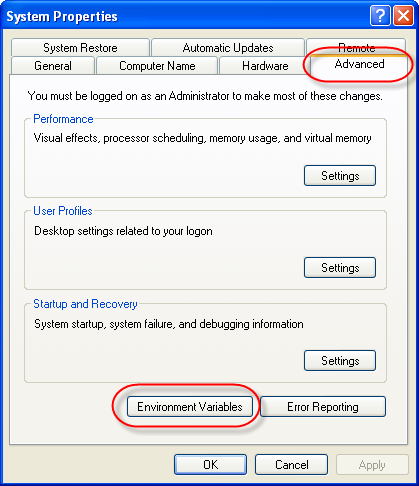The image size is (419, 486).
Task: Click the Environment Variables button
Action: 190,407
